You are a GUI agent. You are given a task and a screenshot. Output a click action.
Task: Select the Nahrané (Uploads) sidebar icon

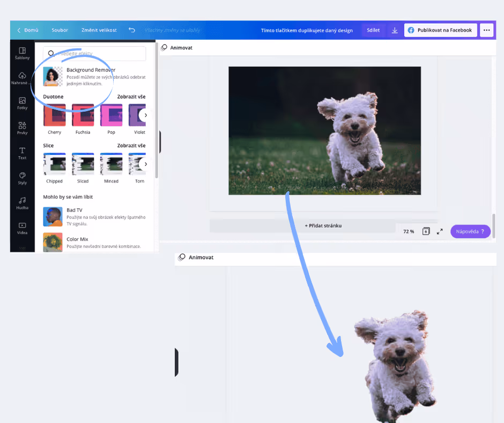tap(22, 78)
